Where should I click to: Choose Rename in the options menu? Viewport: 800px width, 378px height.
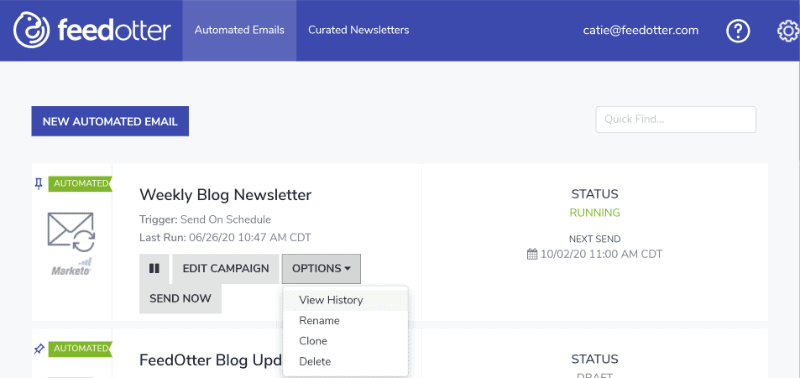[345, 320]
